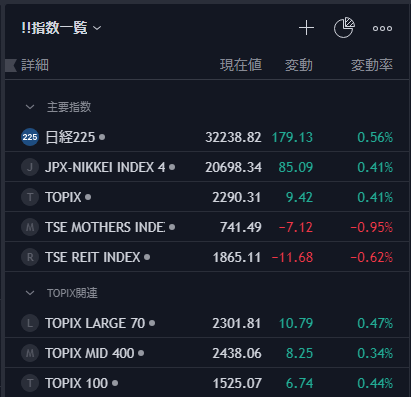Viewport: 411px width, 397px height.
Task: Sort by the 詳細 column header
Action: [x=35, y=65]
